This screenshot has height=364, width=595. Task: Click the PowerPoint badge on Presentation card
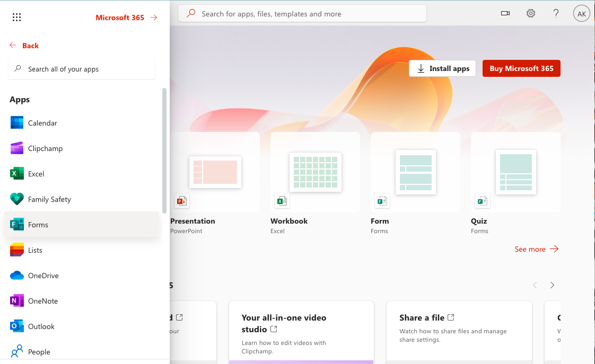[x=182, y=201]
